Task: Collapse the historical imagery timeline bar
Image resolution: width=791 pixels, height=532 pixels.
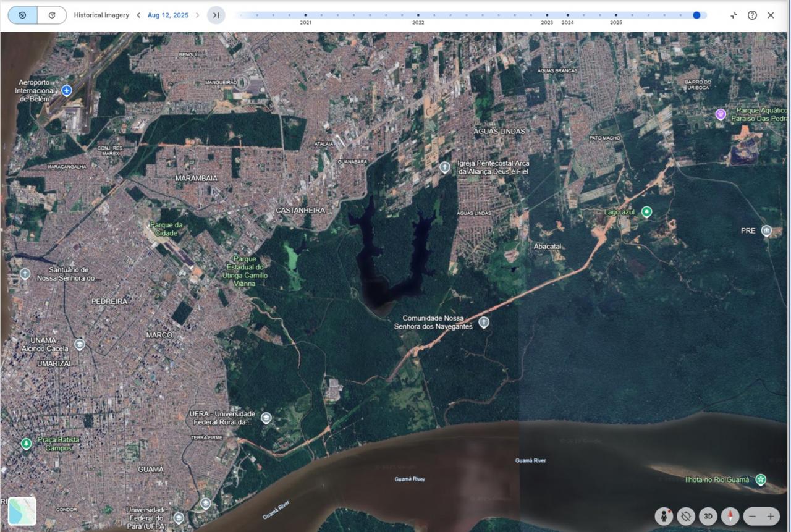Action: coord(734,15)
